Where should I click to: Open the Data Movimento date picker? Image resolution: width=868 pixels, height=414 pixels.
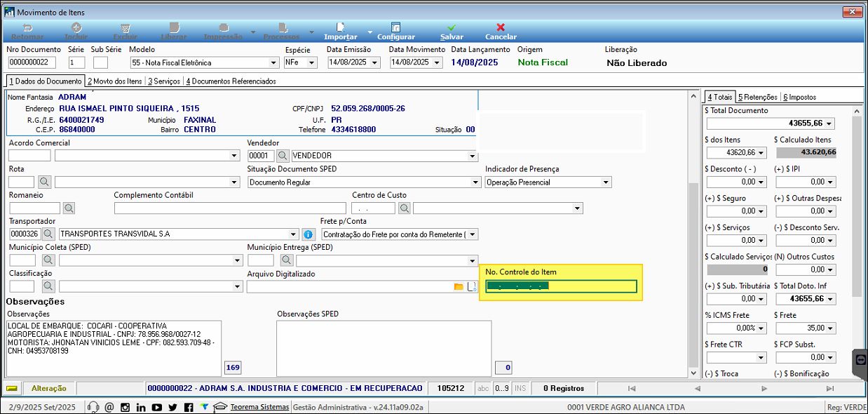(437, 62)
